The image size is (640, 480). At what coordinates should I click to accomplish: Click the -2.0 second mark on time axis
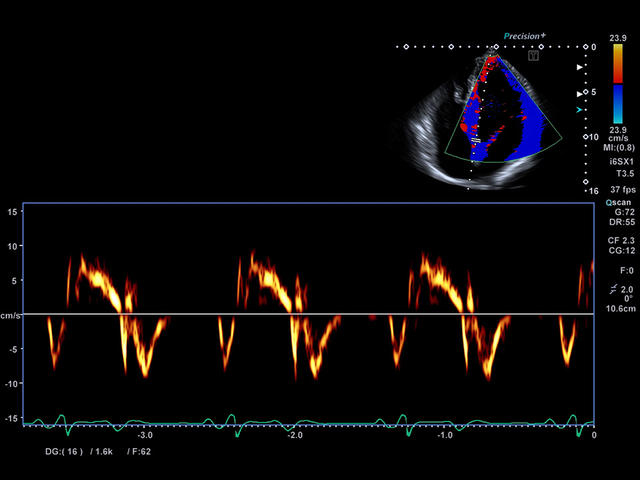(295, 435)
